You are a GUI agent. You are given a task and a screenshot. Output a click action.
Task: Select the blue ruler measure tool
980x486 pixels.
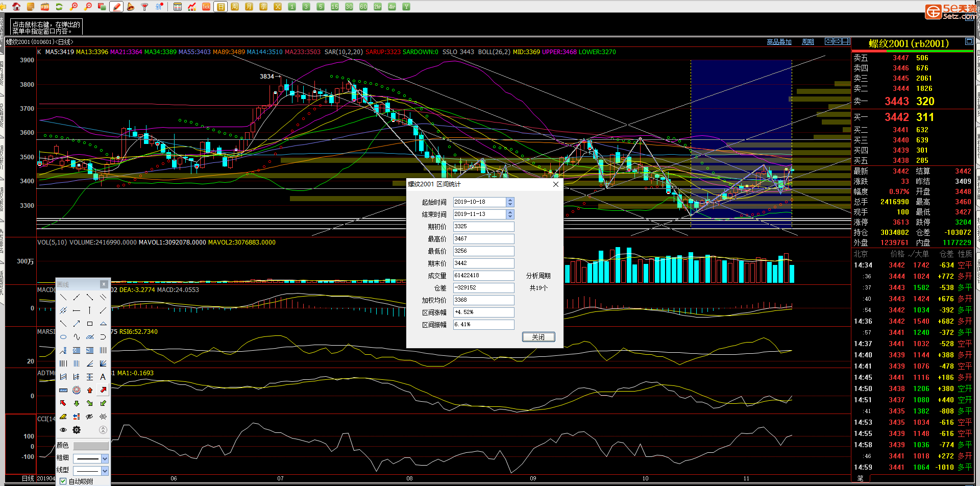click(63, 390)
